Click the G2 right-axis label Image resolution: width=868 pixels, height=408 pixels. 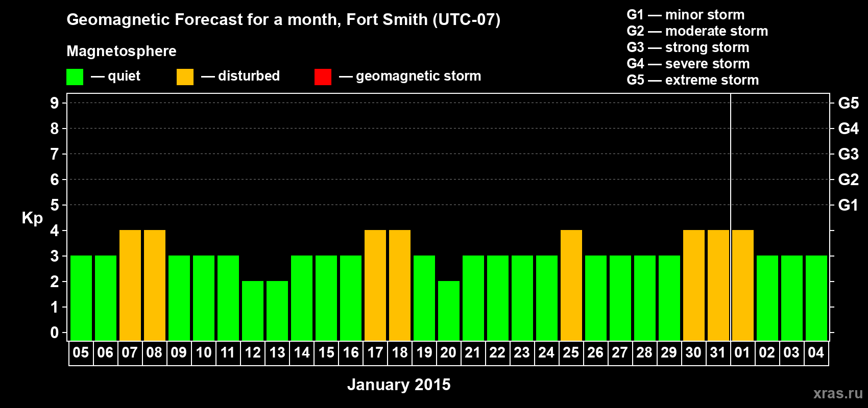click(849, 180)
